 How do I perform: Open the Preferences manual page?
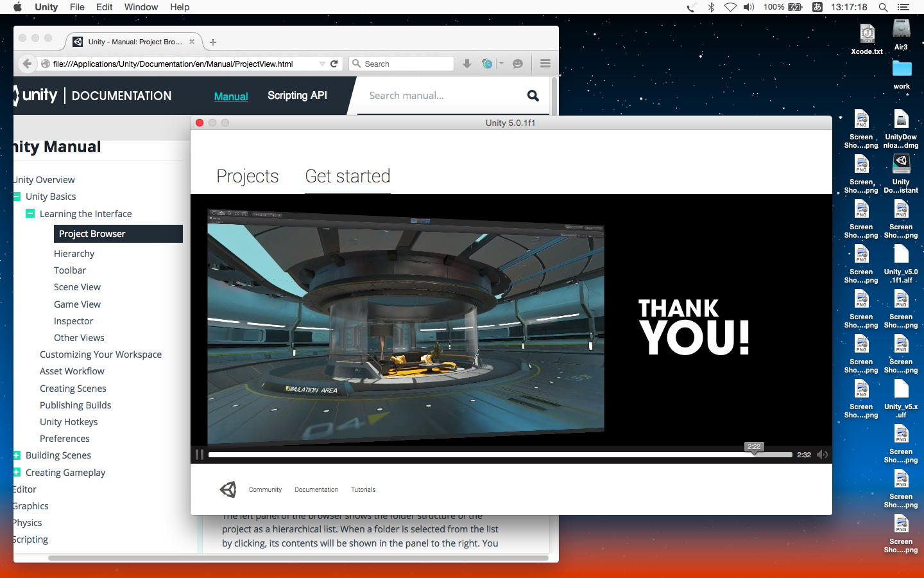[x=65, y=439]
